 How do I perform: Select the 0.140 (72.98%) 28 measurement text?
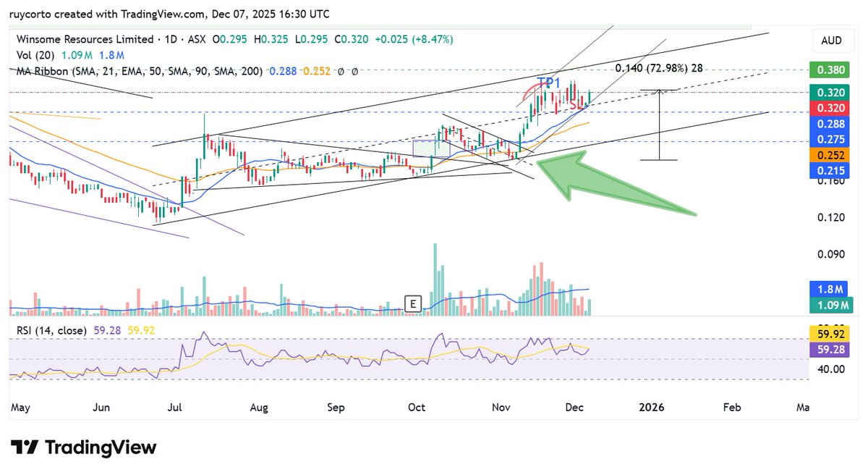658,68
